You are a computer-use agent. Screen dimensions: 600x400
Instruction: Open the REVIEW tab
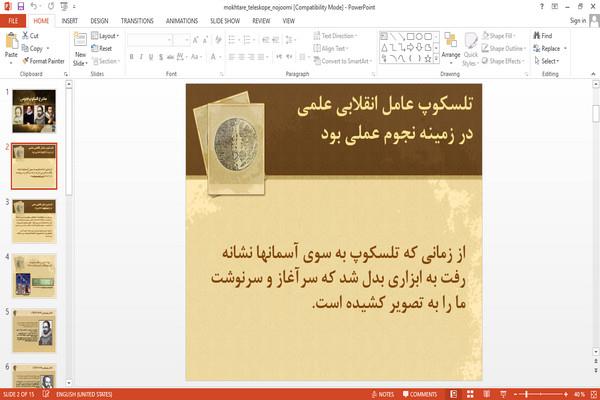[x=261, y=21]
